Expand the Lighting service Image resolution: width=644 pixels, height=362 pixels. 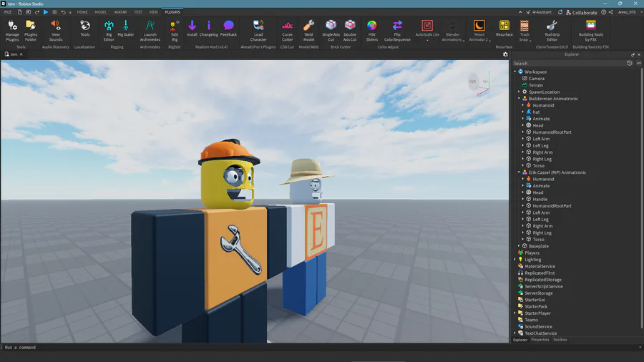515,260
